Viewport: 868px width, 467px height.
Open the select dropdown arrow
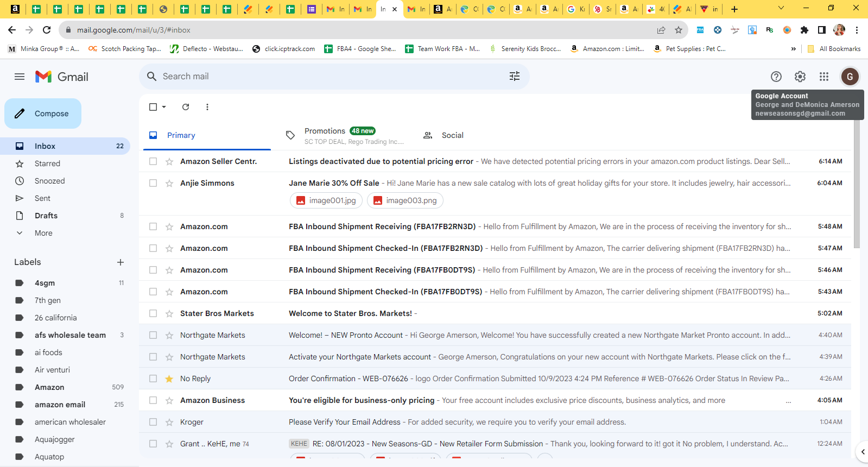[x=164, y=107]
